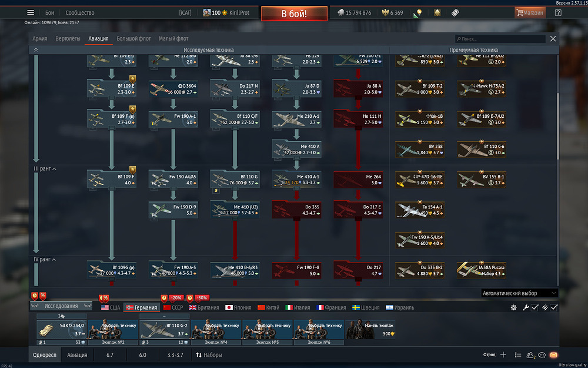
Task: Select the СССР nation tab
Action: [173, 307]
